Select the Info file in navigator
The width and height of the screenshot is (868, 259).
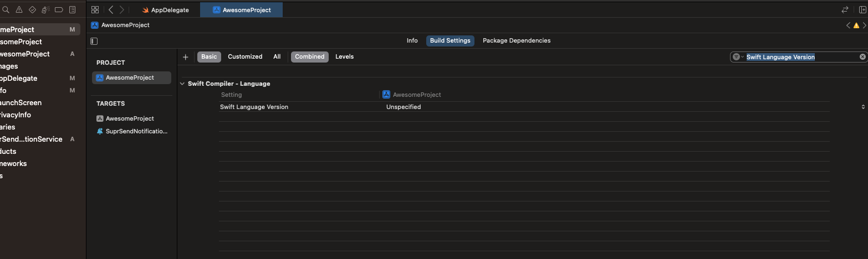3,91
